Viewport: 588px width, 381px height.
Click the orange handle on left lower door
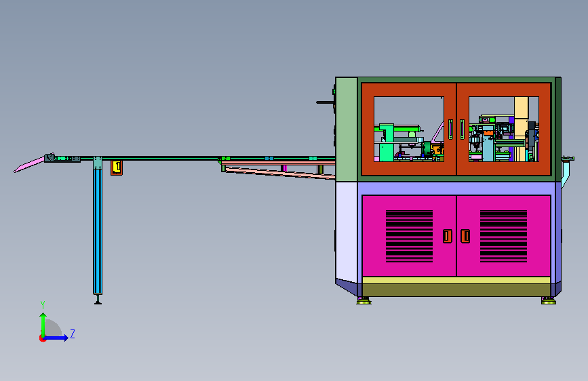pyautogui.click(x=448, y=236)
